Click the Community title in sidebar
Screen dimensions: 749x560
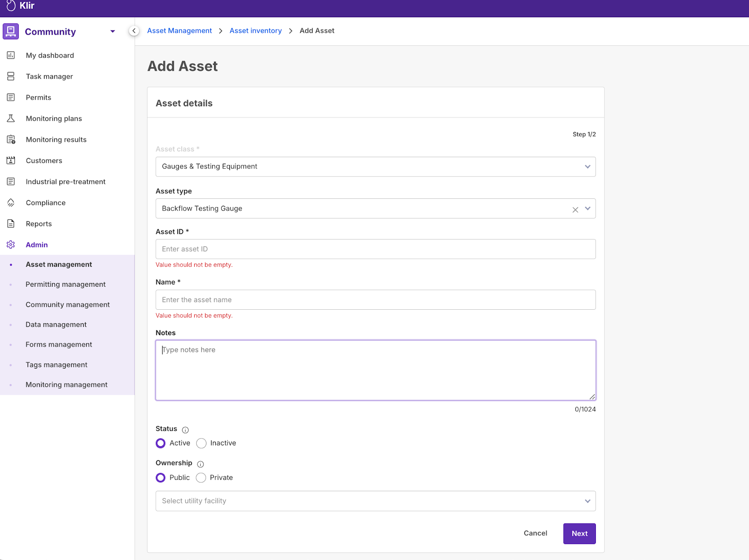[50, 31]
